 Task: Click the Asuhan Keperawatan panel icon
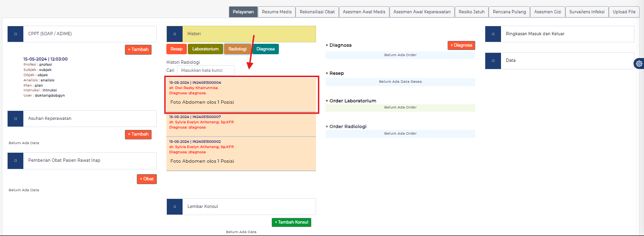pyautogui.click(x=16, y=118)
